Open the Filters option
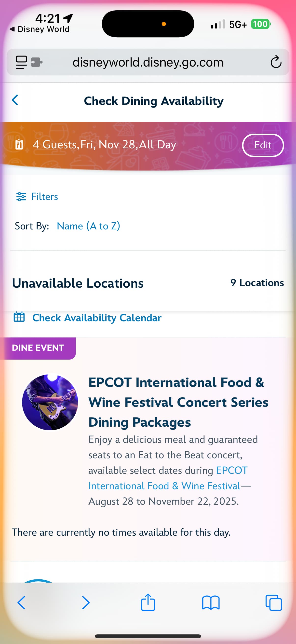The height and width of the screenshot is (644, 296). (x=44, y=197)
